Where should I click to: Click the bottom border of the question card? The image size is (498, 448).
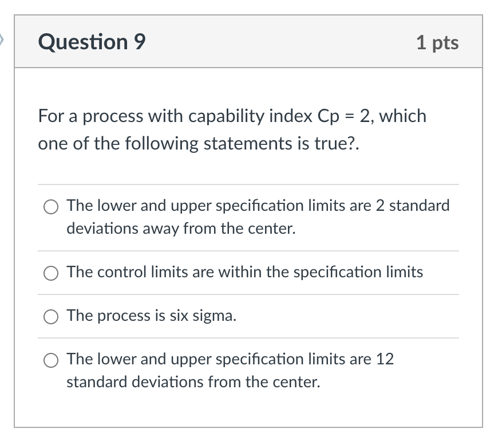(x=248, y=428)
